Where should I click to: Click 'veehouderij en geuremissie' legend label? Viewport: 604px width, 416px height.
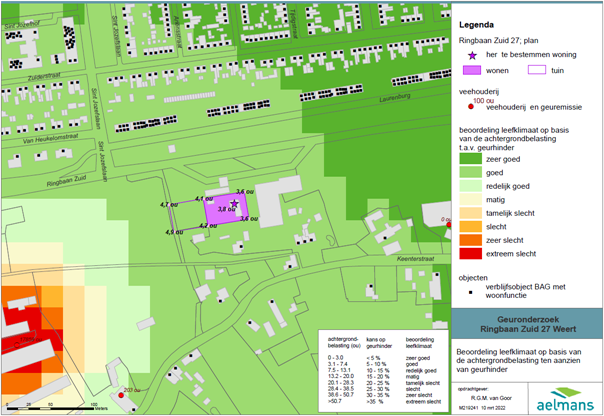coord(534,107)
